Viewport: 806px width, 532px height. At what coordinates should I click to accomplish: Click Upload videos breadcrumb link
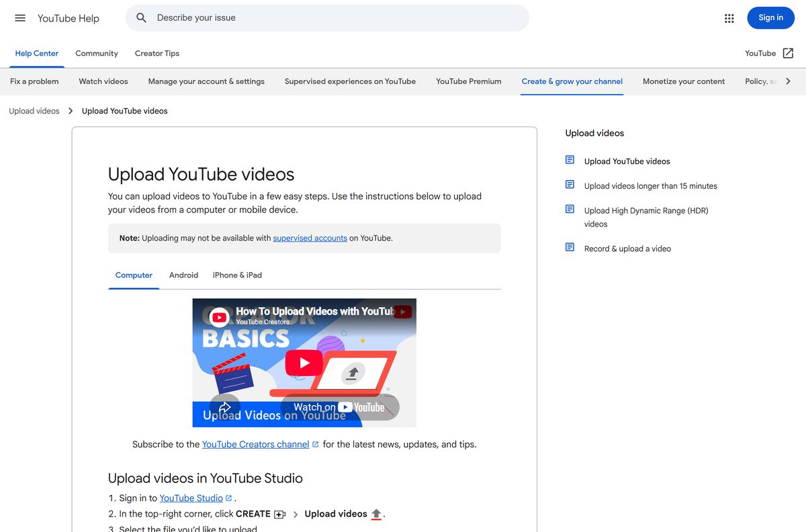[x=34, y=111]
